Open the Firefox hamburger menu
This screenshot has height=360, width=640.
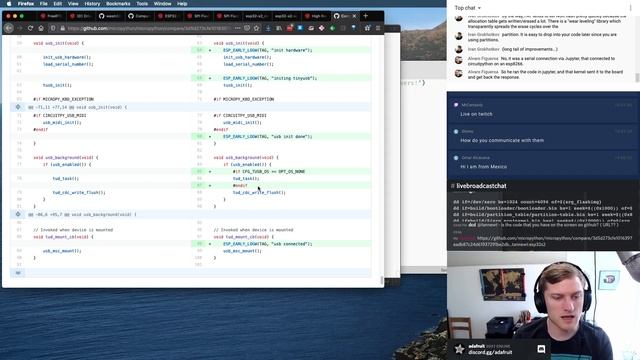tap(378, 28)
